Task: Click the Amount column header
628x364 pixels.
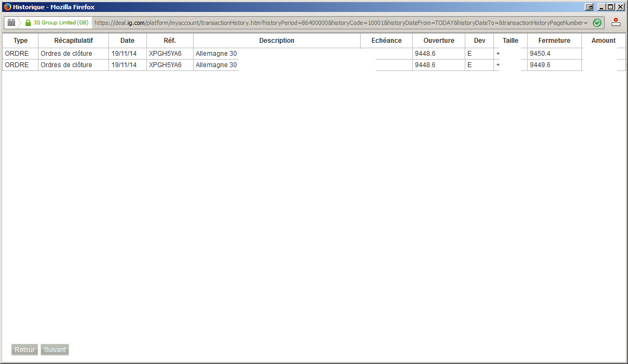Action: 604,41
